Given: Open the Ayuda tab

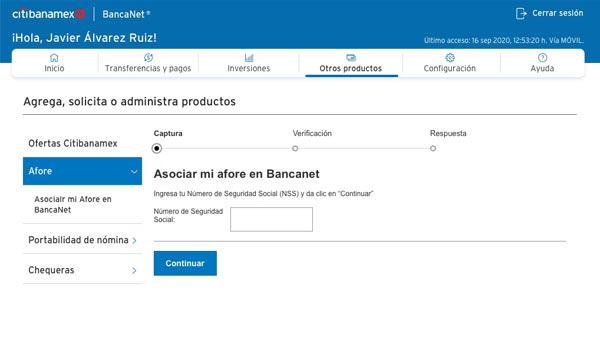Looking at the screenshot, I should [542, 63].
